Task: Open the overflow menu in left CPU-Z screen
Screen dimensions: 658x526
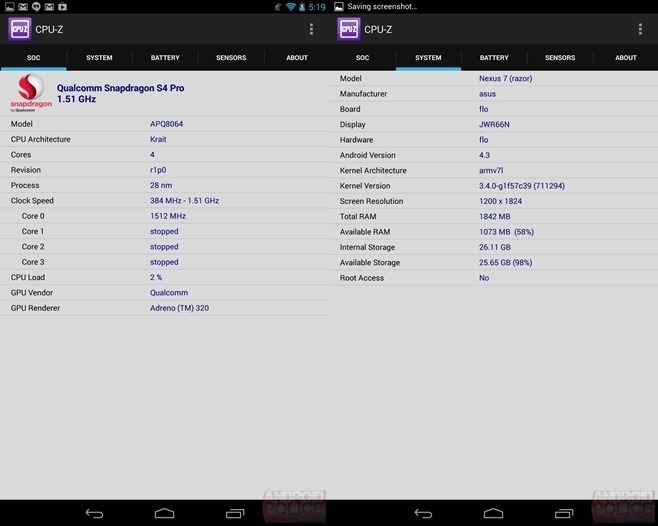Action: [x=311, y=29]
